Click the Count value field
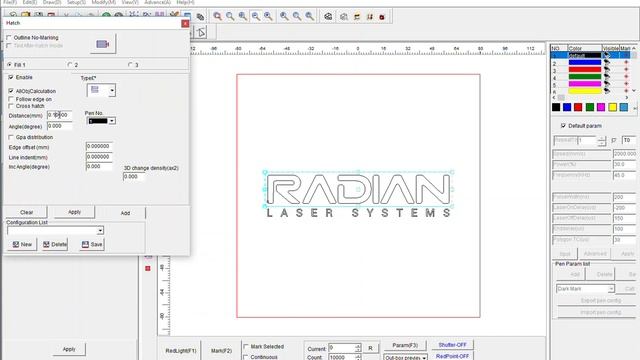640x360 pixels. pos(342,357)
